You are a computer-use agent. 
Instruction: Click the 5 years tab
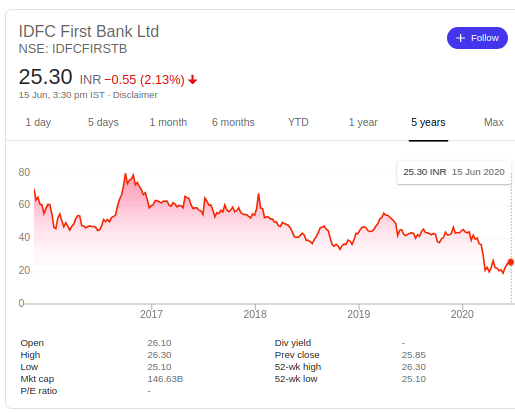(x=428, y=122)
